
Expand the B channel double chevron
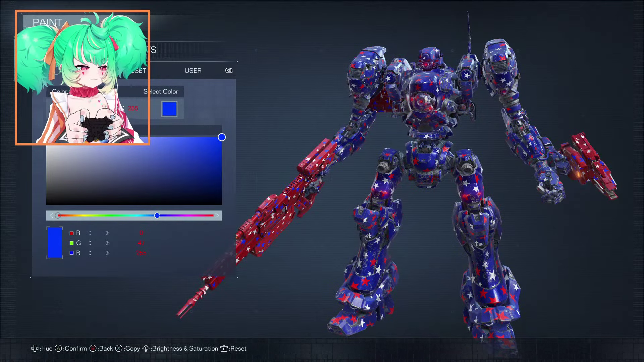click(107, 253)
